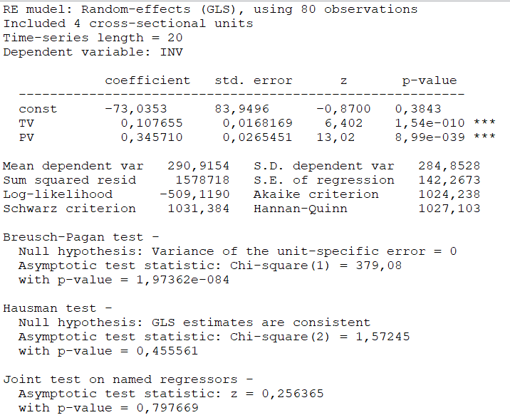Screen dimensions: 510x420
Task: Click the Akaike criterion value 1024,238
Action: coord(449,194)
